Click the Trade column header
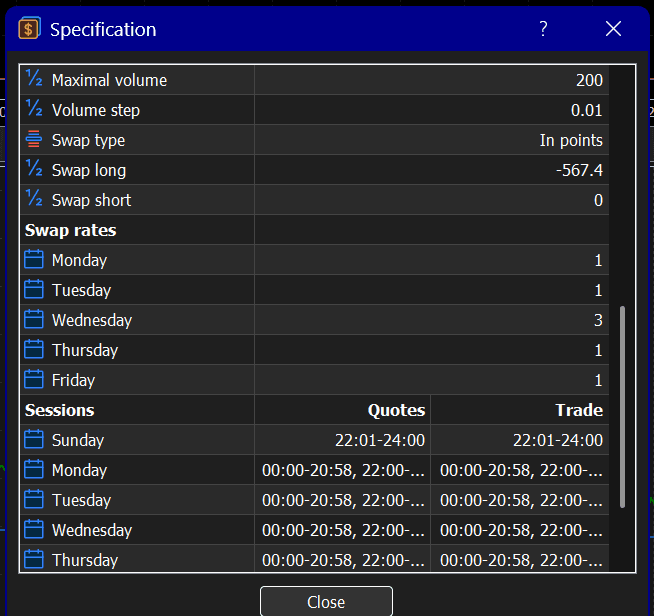654x616 pixels. pyautogui.click(x=579, y=410)
